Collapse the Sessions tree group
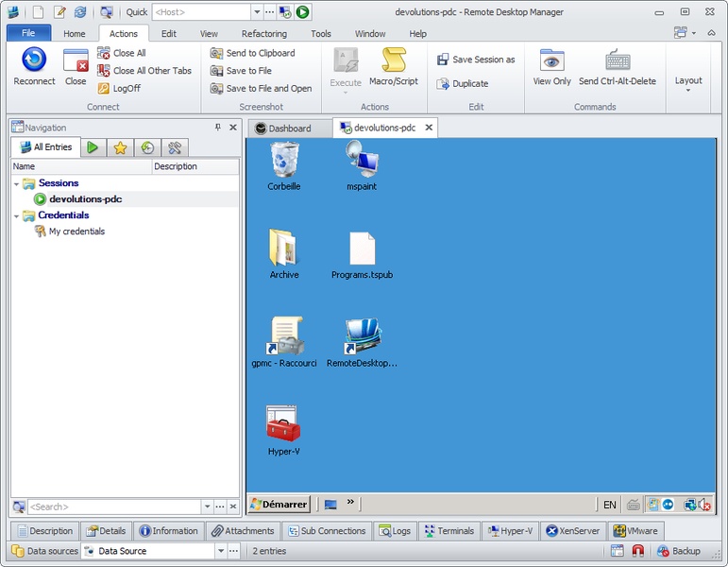The height and width of the screenshot is (567, 728). (17, 183)
